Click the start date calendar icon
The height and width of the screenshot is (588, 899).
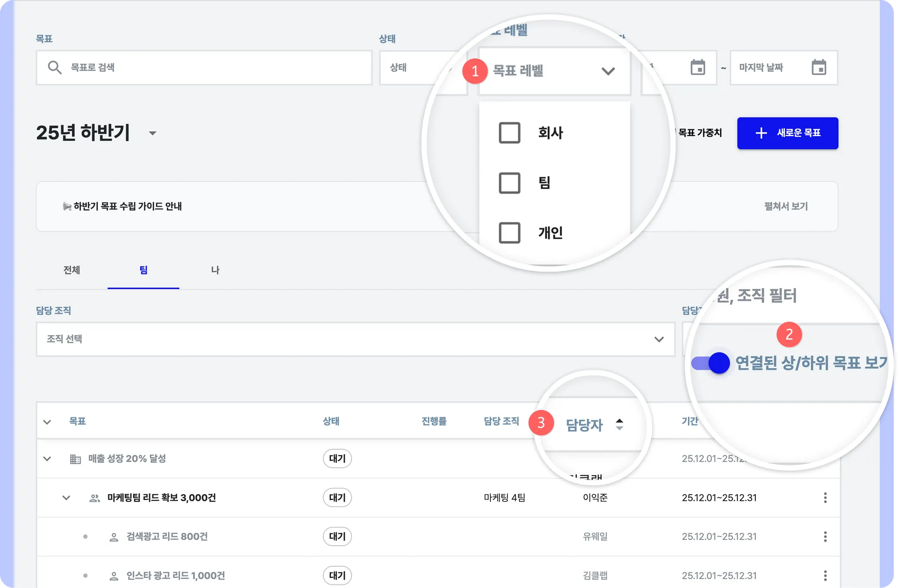point(698,68)
